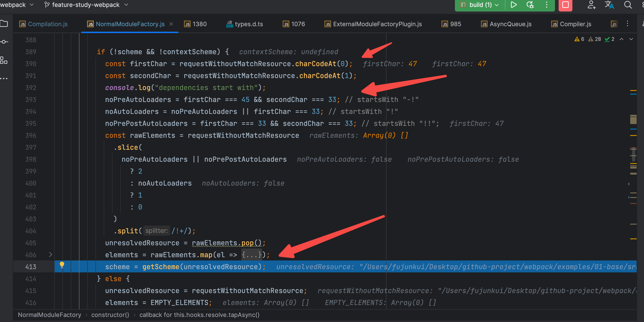
Task: Open the build run configuration dropdown
Action: [x=483, y=5]
